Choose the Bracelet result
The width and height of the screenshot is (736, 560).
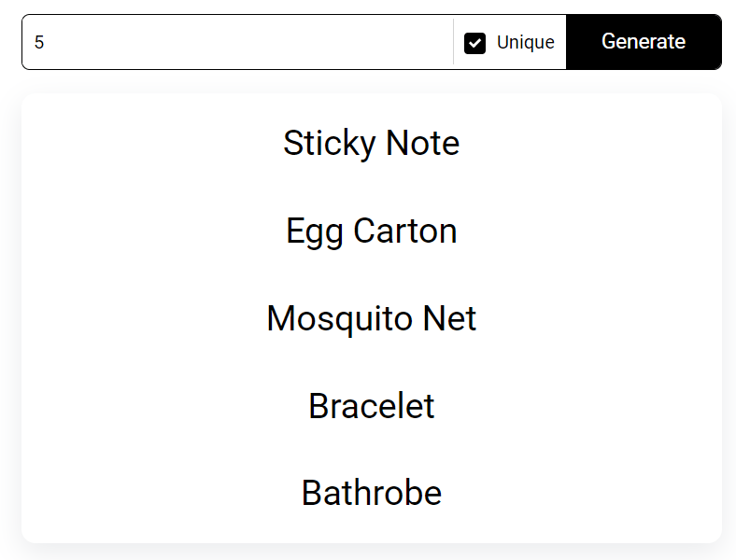point(371,407)
